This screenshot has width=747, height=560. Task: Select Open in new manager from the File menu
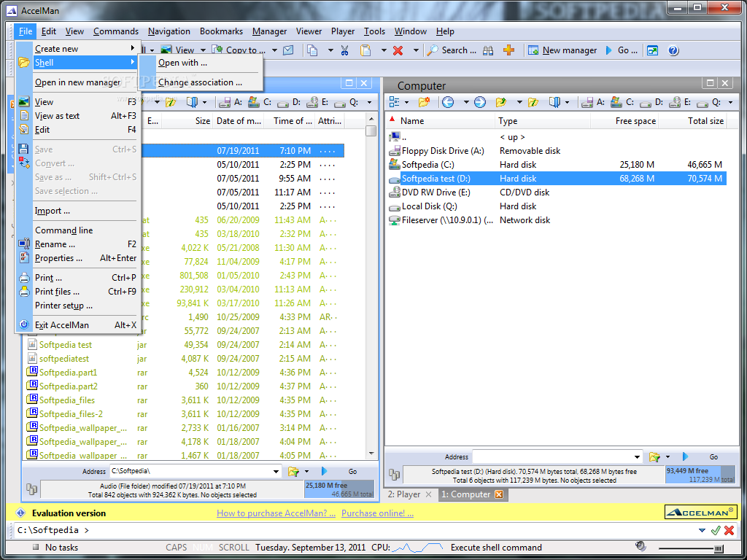(77, 82)
